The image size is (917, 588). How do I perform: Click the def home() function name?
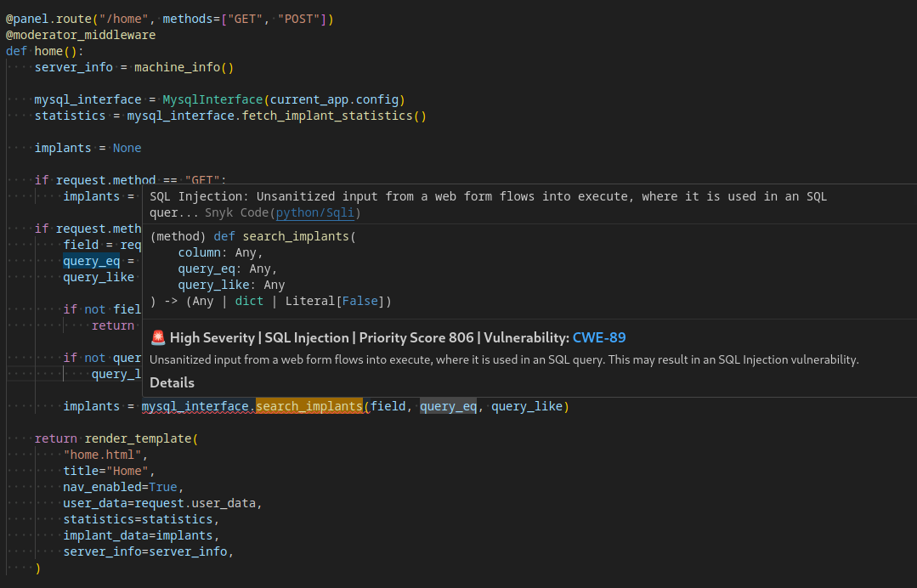(x=48, y=52)
